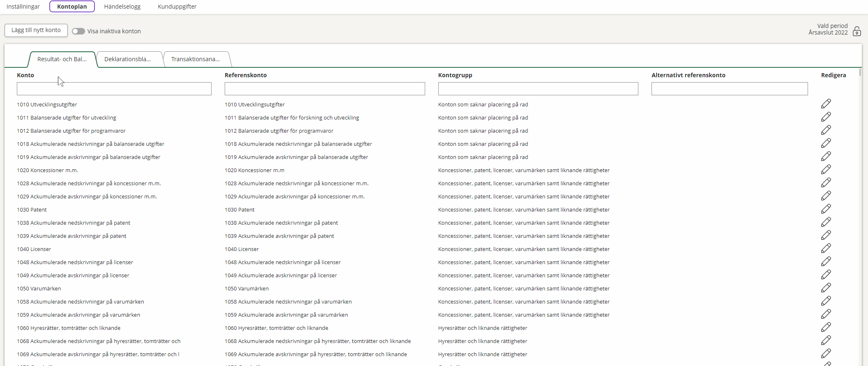Click the period lock icon
This screenshot has width=868, height=366.
(x=856, y=31)
